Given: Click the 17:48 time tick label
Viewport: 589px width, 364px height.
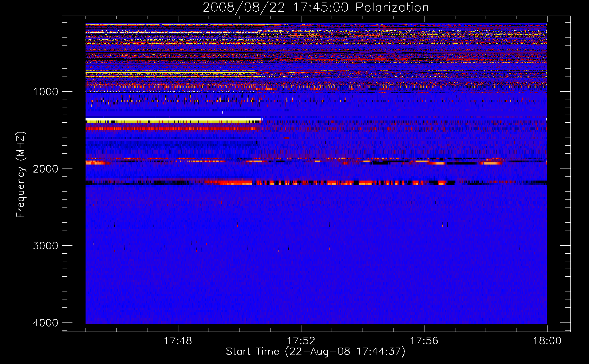Looking at the screenshot, I should [178, 341].
